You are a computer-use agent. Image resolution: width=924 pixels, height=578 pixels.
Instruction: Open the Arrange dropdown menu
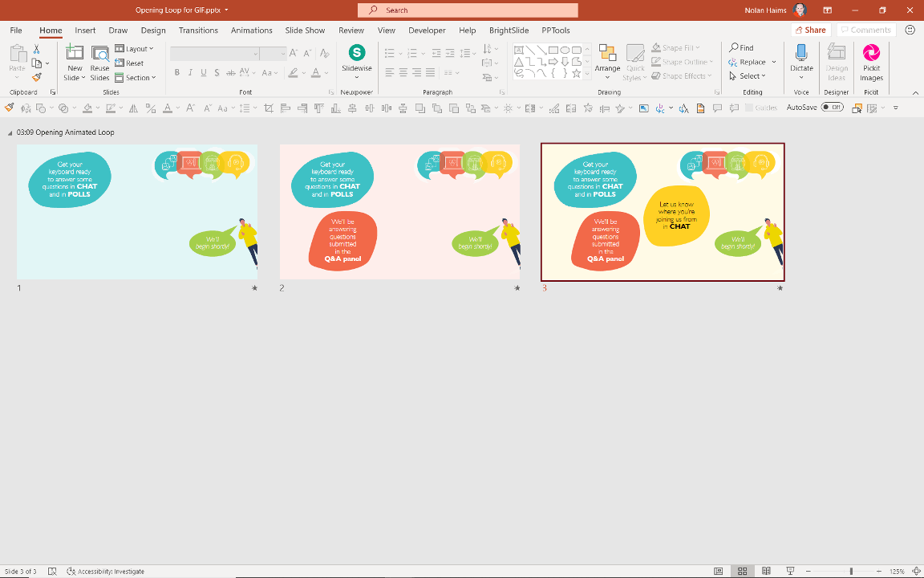pos(607,62)
